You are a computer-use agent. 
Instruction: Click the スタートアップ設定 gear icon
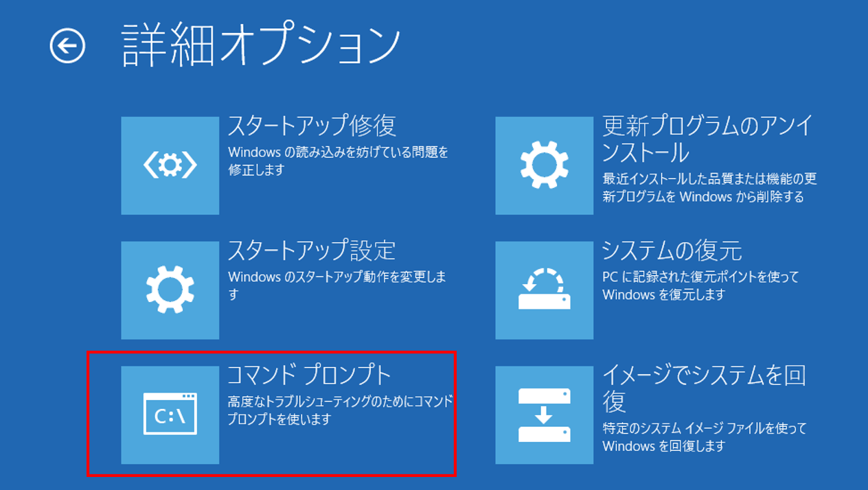(x=170, y=290)
